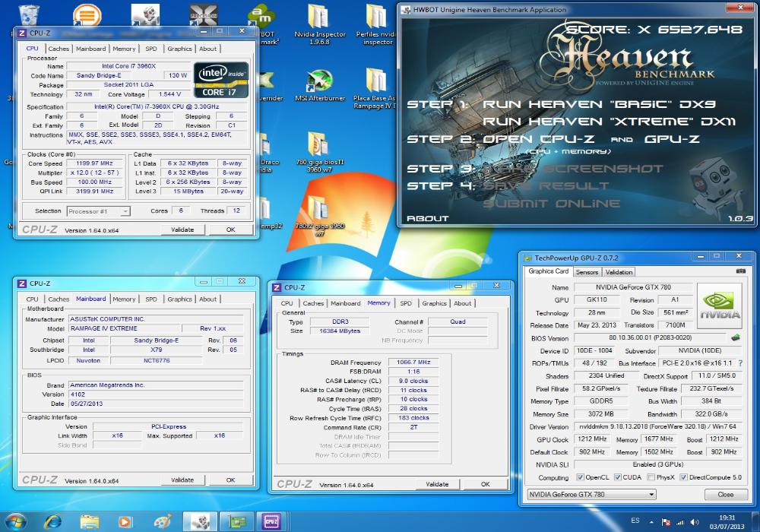This screenshot has height=532, width=760.
Task: Open the Perfiles nvidia inspector folder
Action: (x=377, y=24)
